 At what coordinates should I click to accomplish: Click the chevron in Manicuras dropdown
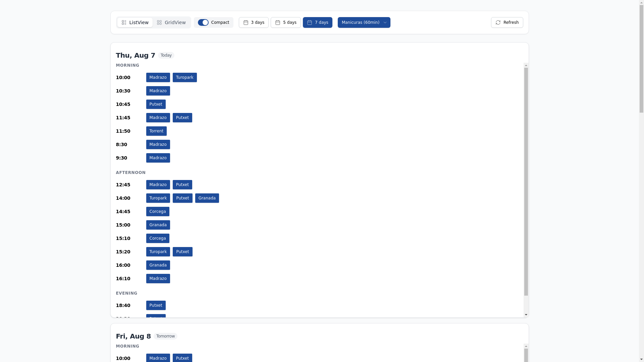[x=385, y=22]
